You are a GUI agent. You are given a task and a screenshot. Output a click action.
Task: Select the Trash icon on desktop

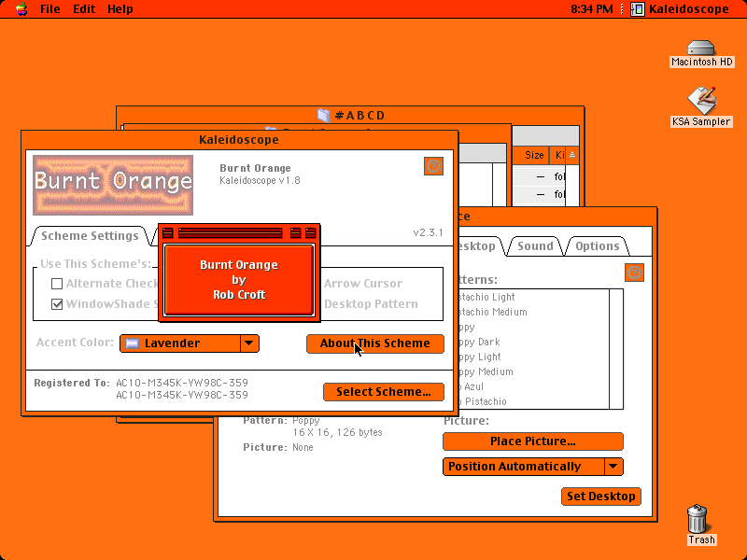pyautogui.click(x=698, y=519)
